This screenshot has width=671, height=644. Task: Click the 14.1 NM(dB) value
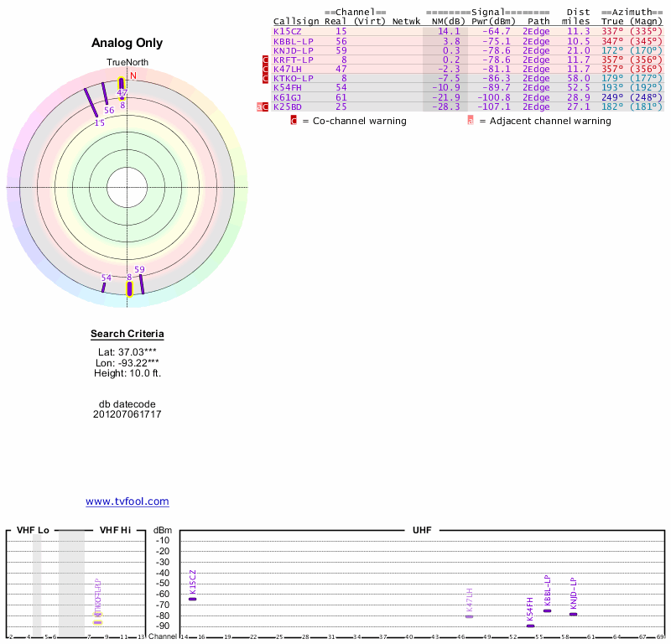tap(449, 31)
